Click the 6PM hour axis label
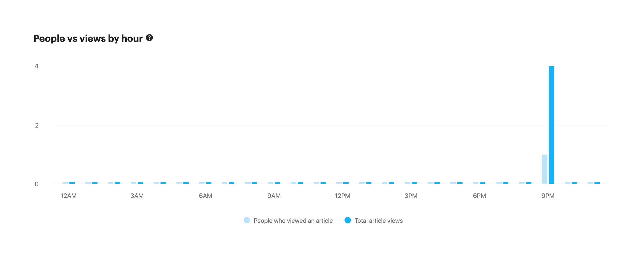 click(479, 196)
